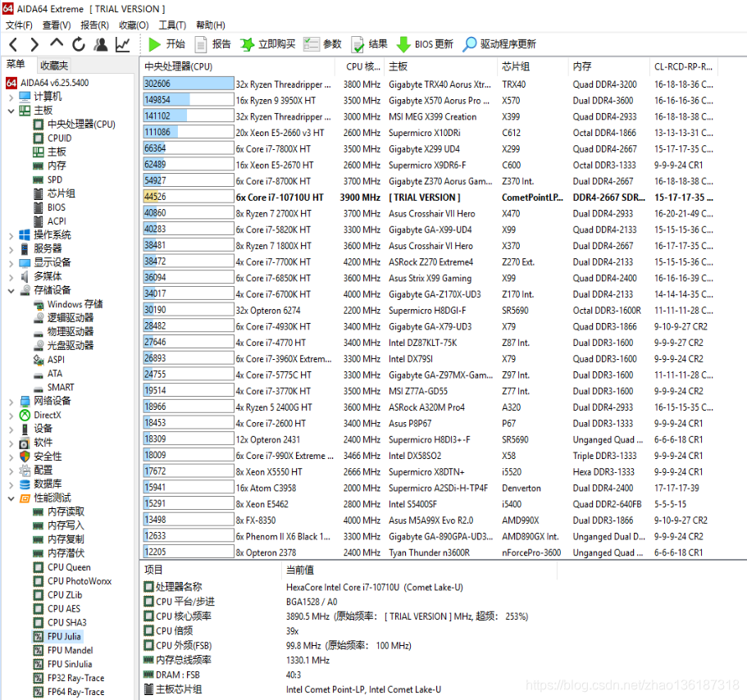Select FP64 Ray-Trace benchmark
The height and width of the screenshot is (700, 747).
coord(75,692)
